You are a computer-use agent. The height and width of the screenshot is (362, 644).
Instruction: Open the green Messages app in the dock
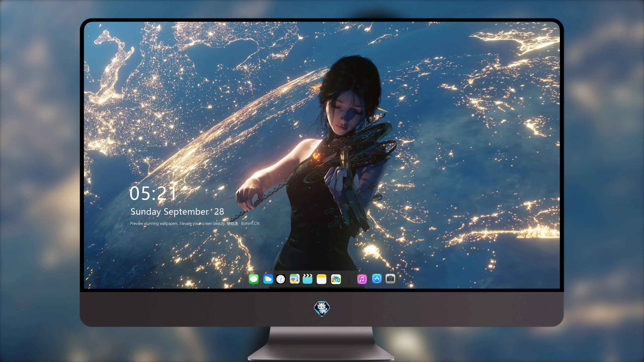254,279
